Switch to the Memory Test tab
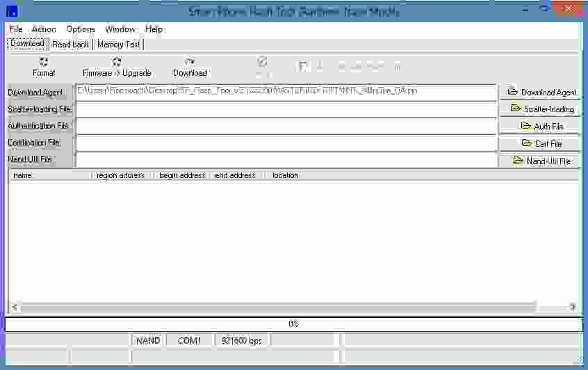The image size is (588, 370). (x=118, y=45)
